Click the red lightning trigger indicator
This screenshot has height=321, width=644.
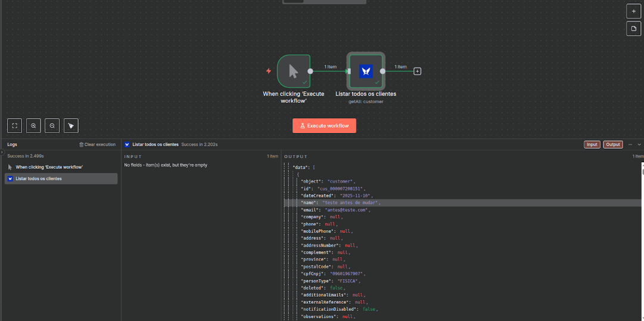tap(269, 71)
